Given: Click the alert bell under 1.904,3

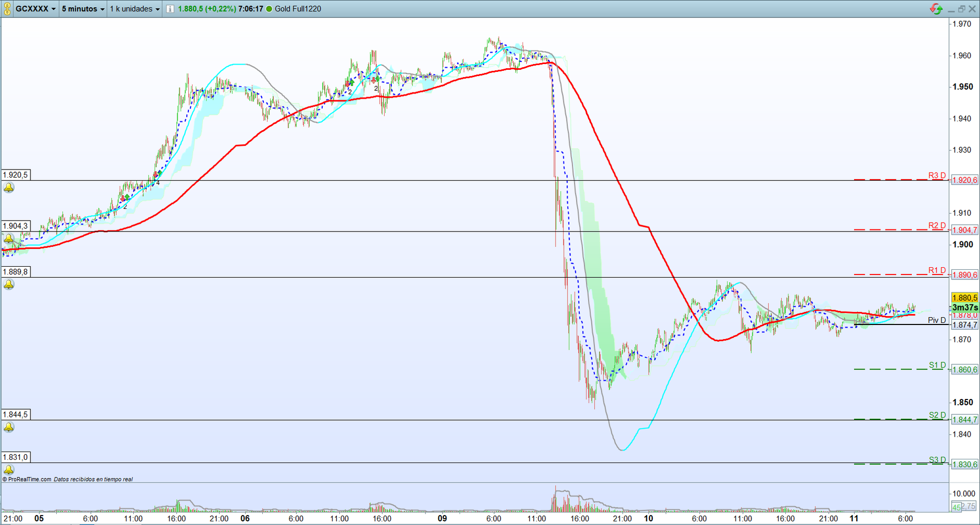Looking at the screenshot, I should (x=9, y=239).
